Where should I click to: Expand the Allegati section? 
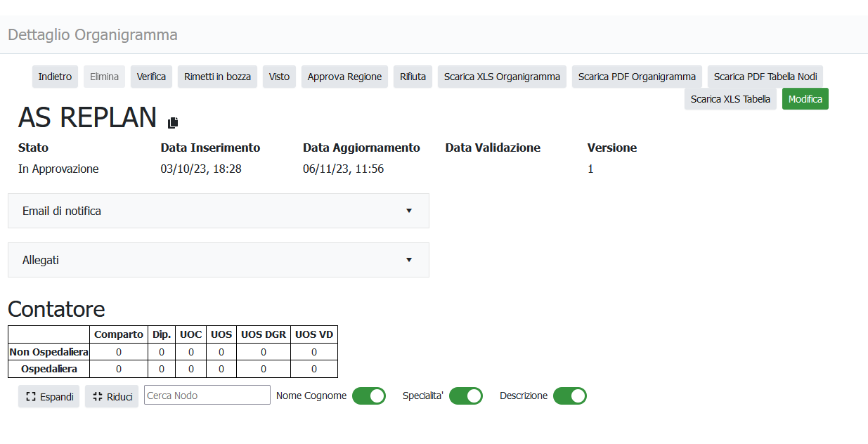218,260
